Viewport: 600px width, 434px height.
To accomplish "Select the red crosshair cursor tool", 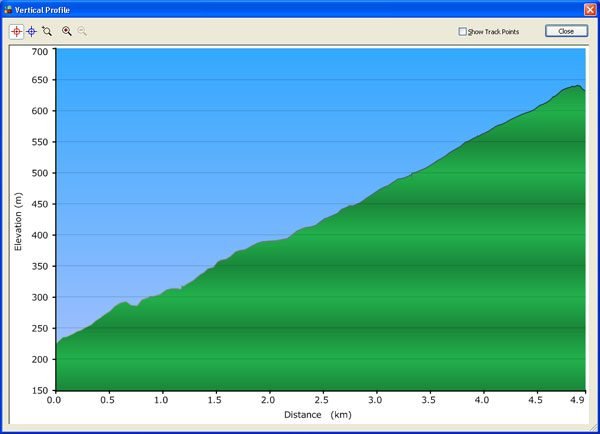I will (x=16, y=31).
